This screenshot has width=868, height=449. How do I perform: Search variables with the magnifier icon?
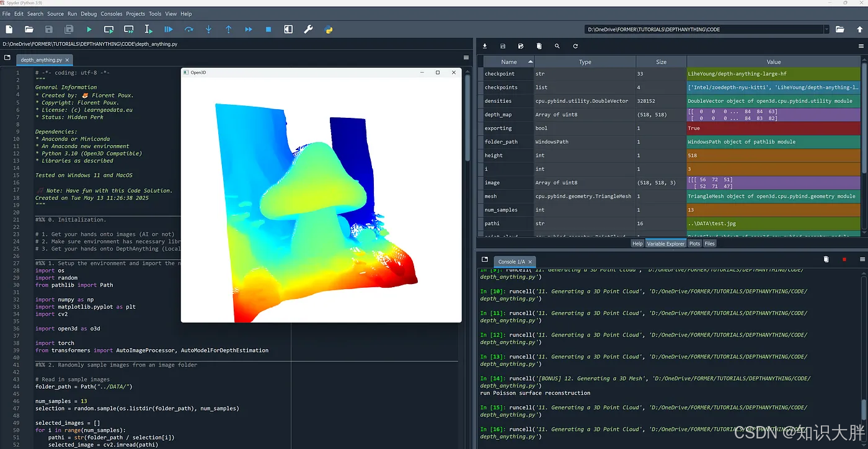pos(557,46)
